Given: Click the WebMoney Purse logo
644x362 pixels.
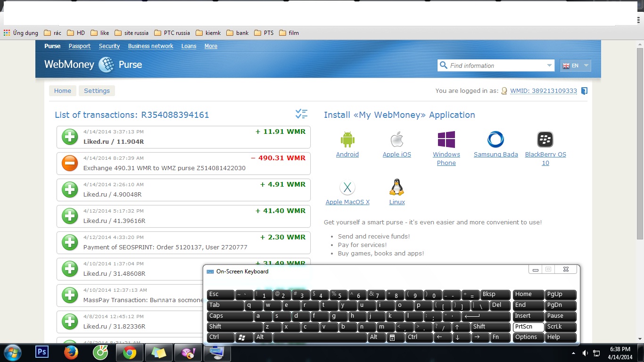Looking at the screenshot, I should (x=93, y=65).
